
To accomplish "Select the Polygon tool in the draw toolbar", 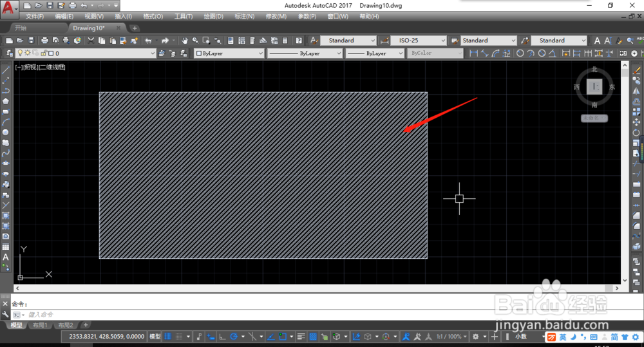I will 6,101.
